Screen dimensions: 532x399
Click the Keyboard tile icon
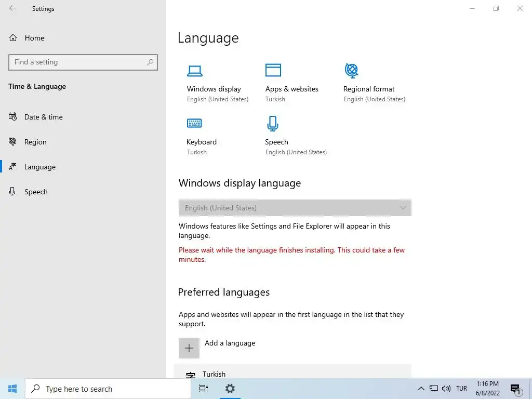[x=194, y=123]
